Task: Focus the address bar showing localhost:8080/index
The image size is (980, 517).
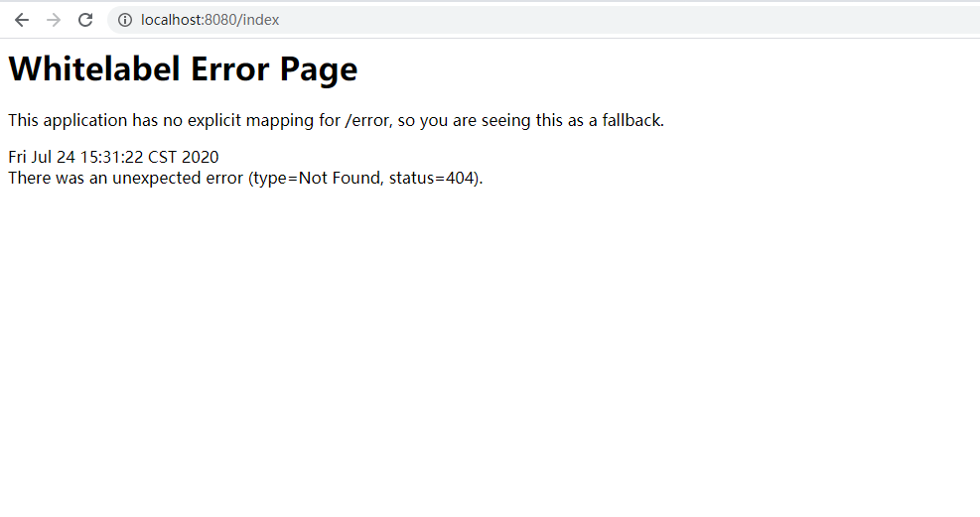Action: (x=543, y=20)
